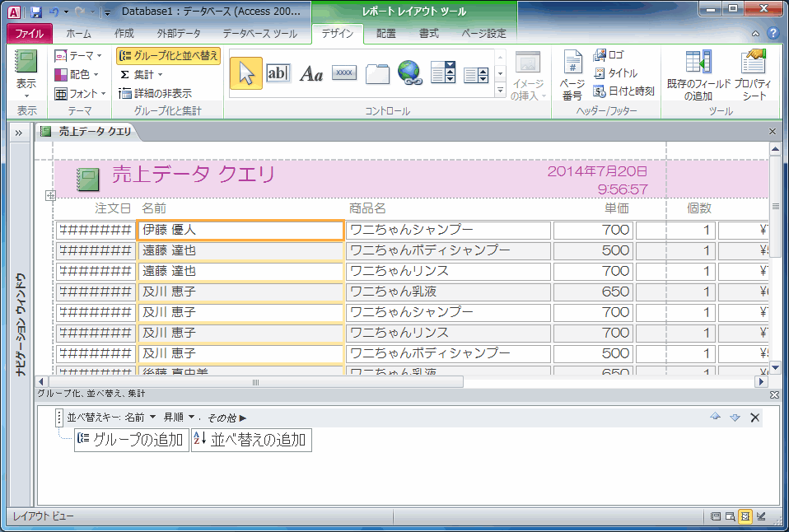789x532 pixels.
Task: Switch to 書式 tab
Action: coord(429,33)
